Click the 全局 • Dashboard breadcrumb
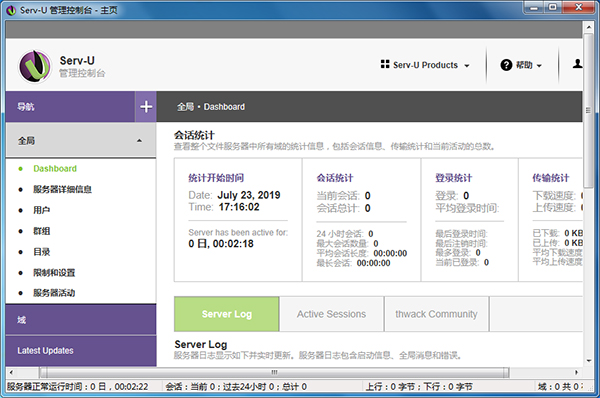 (211, 107)
